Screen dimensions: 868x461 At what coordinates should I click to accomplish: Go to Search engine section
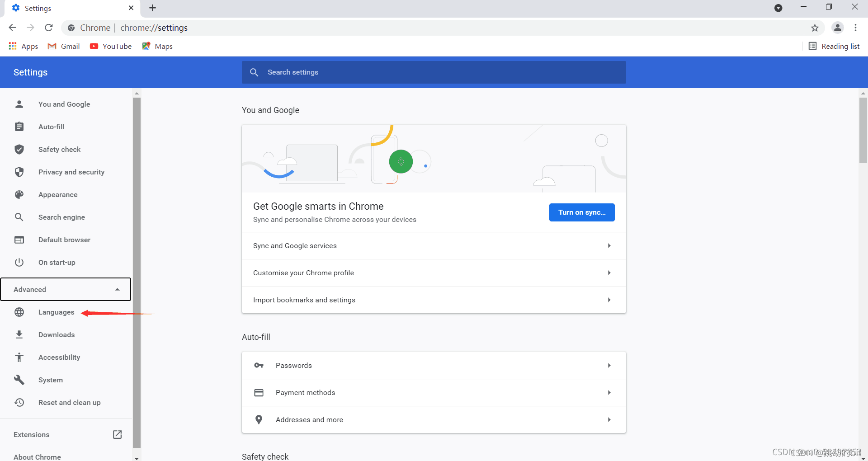(x=61, y=217)
